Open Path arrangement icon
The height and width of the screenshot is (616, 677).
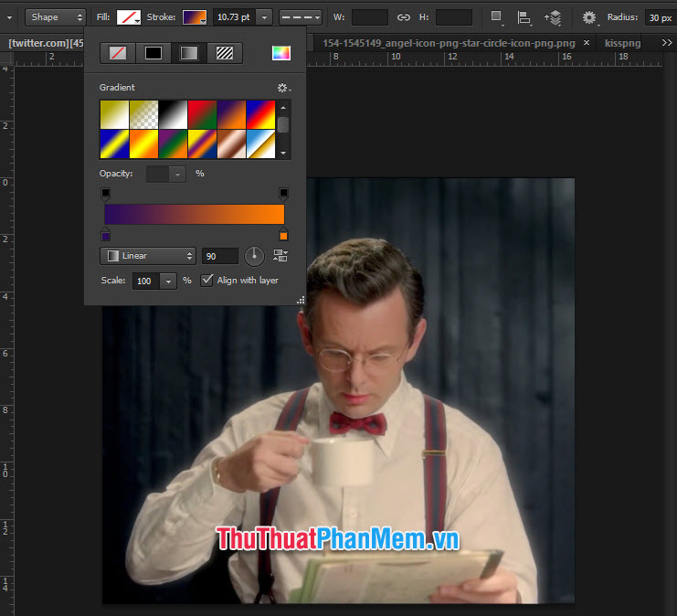(x=553, y=17)
